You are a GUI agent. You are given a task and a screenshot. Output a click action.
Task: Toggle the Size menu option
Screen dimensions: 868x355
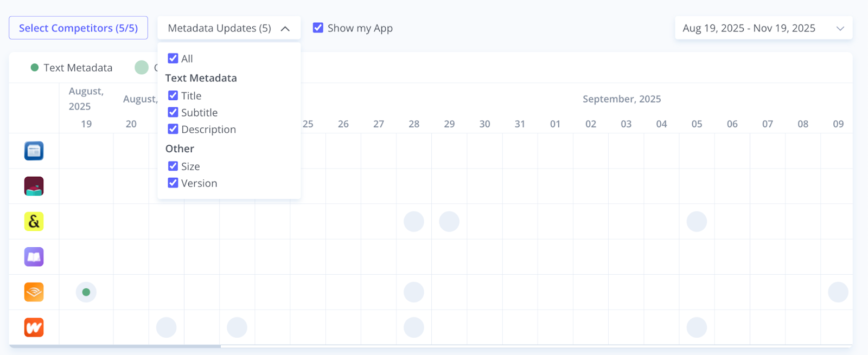pyautogui.click(x=173, y=166)
